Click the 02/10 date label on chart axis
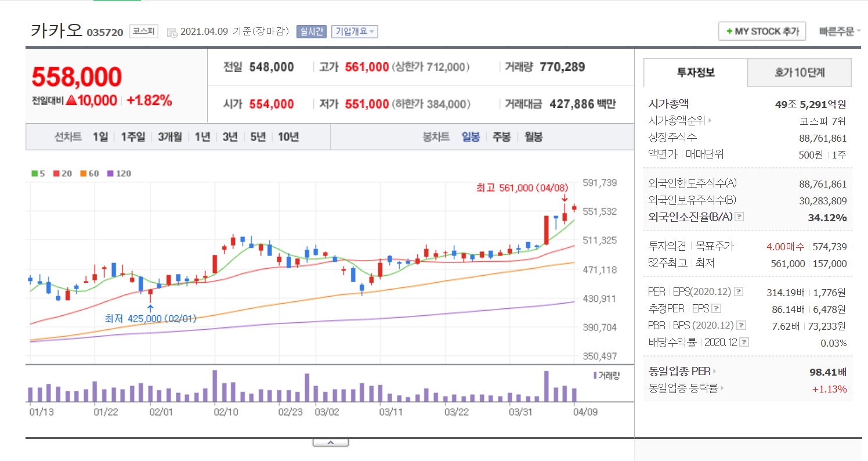 [226, 412]
